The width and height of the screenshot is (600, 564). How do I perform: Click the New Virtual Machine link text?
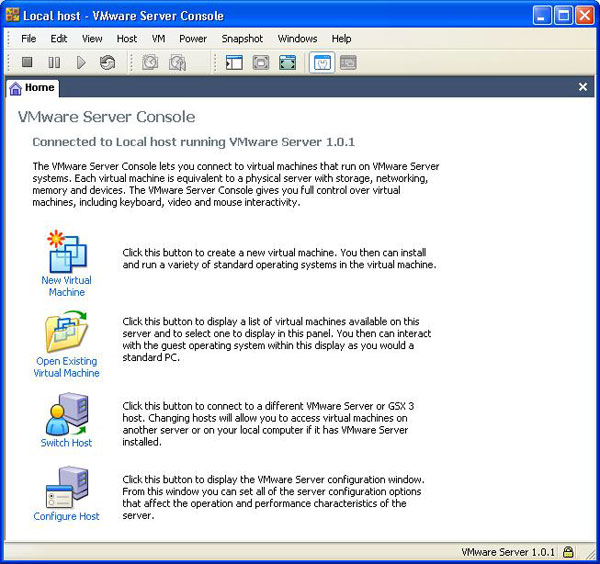pyautogui.click(x=67, y=286)
